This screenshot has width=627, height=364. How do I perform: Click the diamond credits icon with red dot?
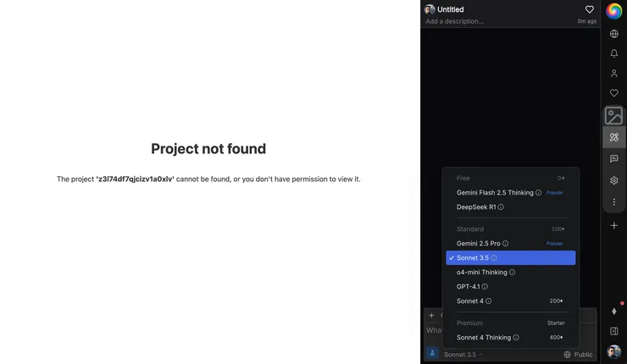point(613,312)
